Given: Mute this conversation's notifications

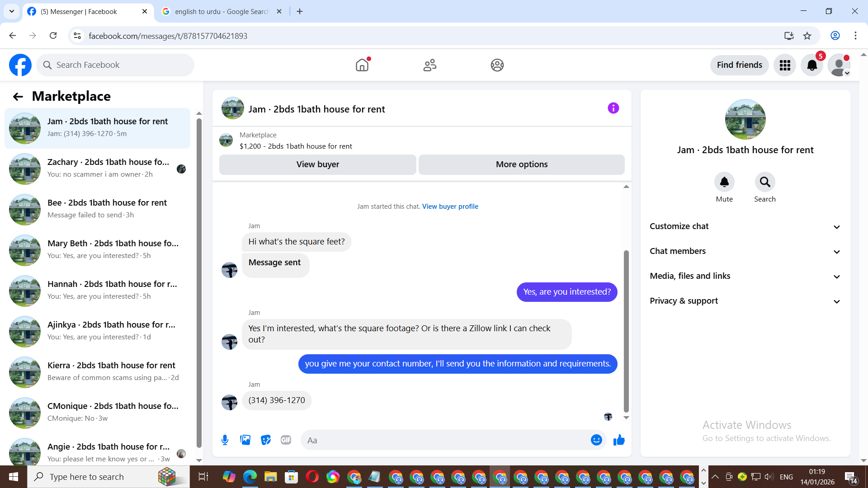Looking at the screenshot, I should click(724, 182).
